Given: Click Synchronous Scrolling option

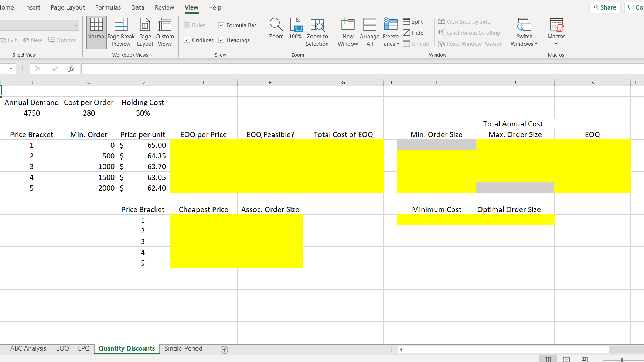Looking at the screenshot, I should click(469, 33).
